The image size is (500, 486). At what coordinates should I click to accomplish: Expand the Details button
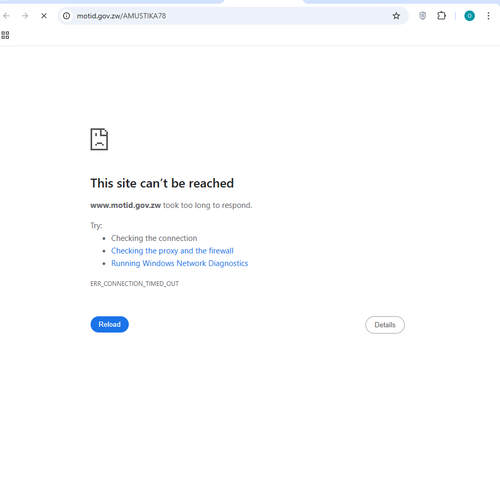(385, 325)
